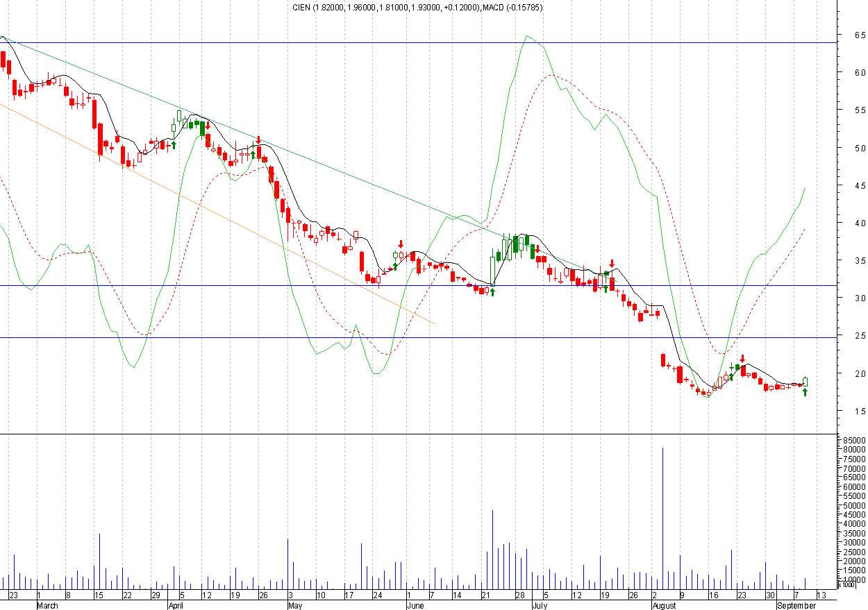The width and height of the screenshot is (868, 610).
Task: Select the 2.5 price axis label
Action: tap(860, 336)
